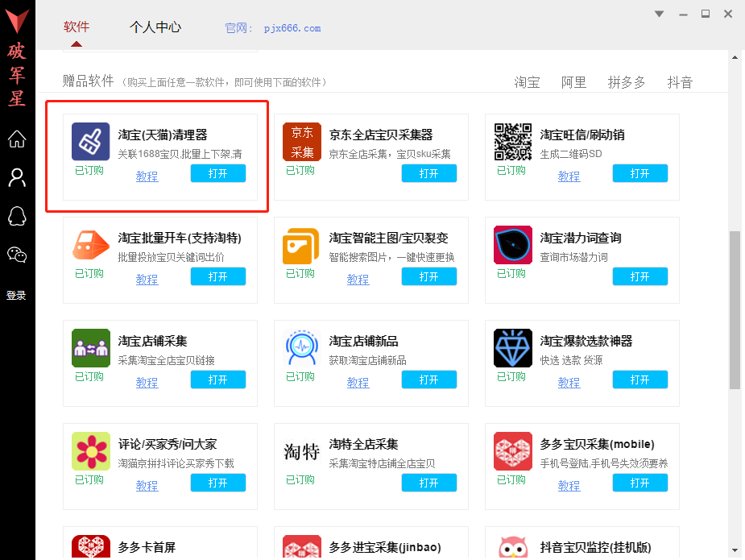The image size is (745, 560).
Task: Open 淘宝爆款选款神器 with 打开 button
Action: pos(640,380)
